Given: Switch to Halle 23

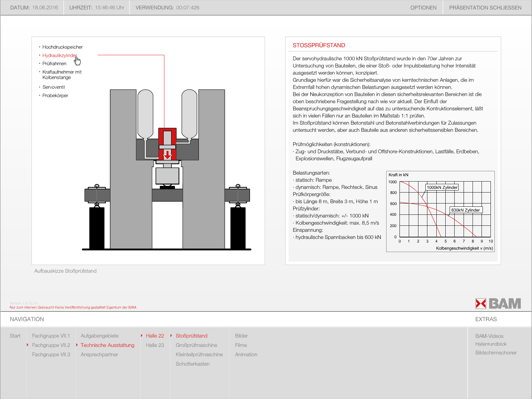Looking at the screenshot, I should point(155,345).
